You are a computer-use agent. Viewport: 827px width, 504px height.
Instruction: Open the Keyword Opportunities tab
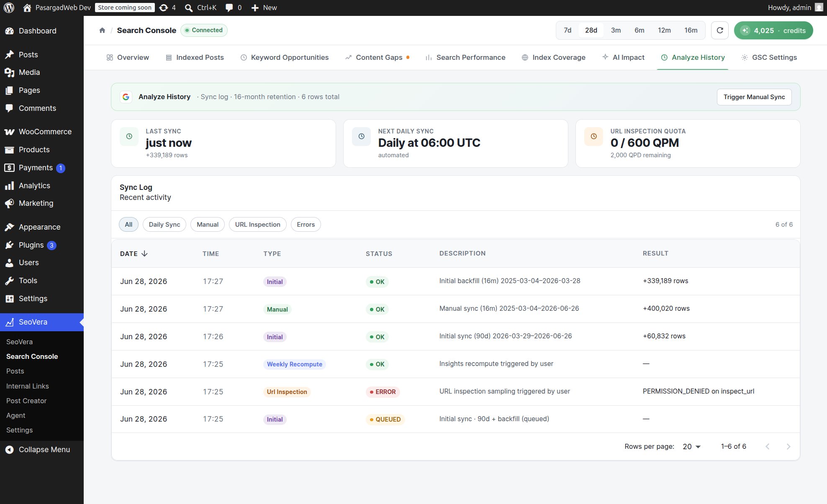click(x=285, y=57)
